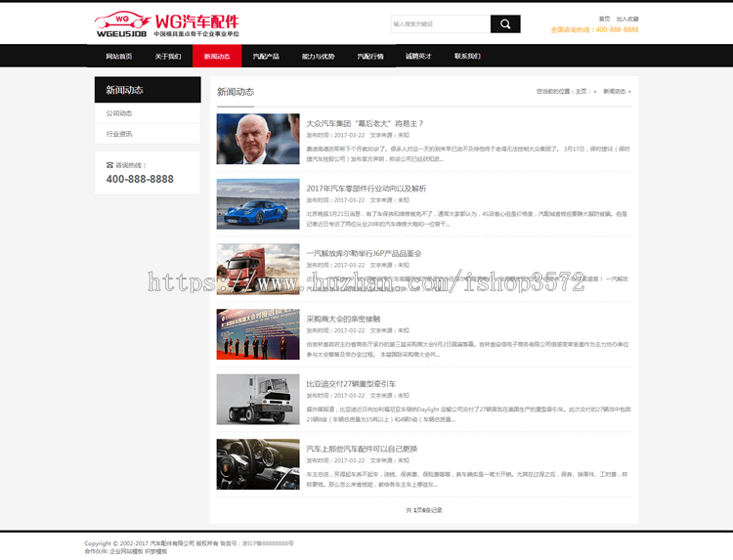This screenshot has width=733, height=560.
Task: Open 网站首页 in navigation bar
Action: 118,56
